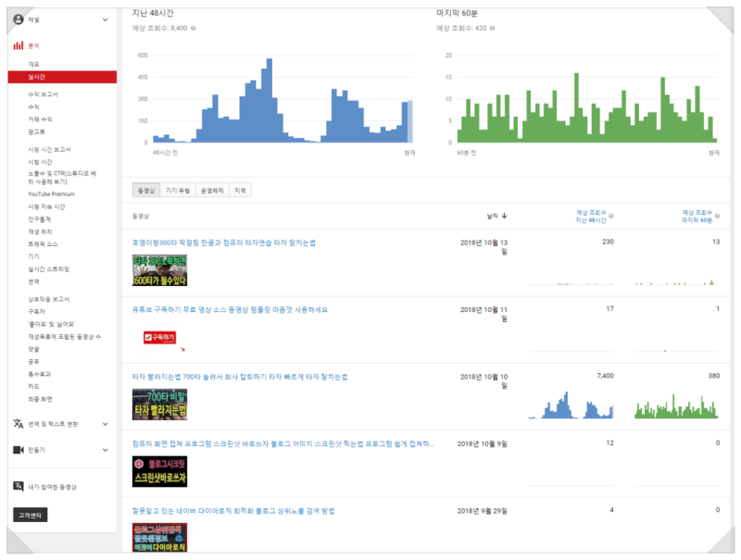
Task: Switch to the 동영상 tab
Action: (x=146, y=191)
